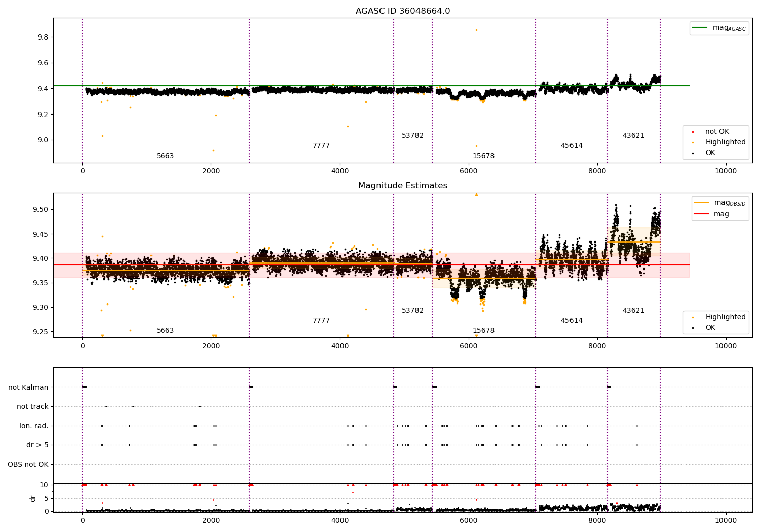760x532 pixels.
Task: Click obsid label 43621 in top panel
Action: 633,136
